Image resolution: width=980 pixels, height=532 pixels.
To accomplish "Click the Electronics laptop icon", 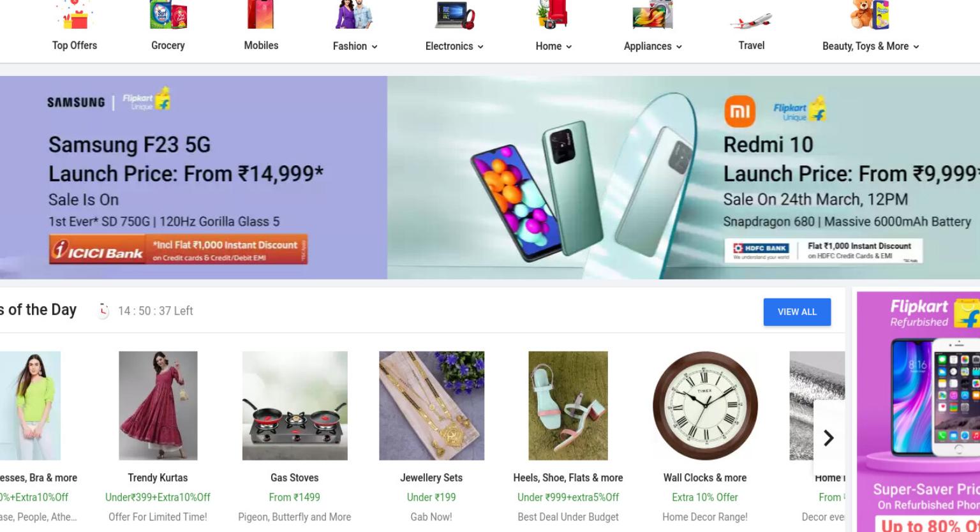I will point(455,15).
